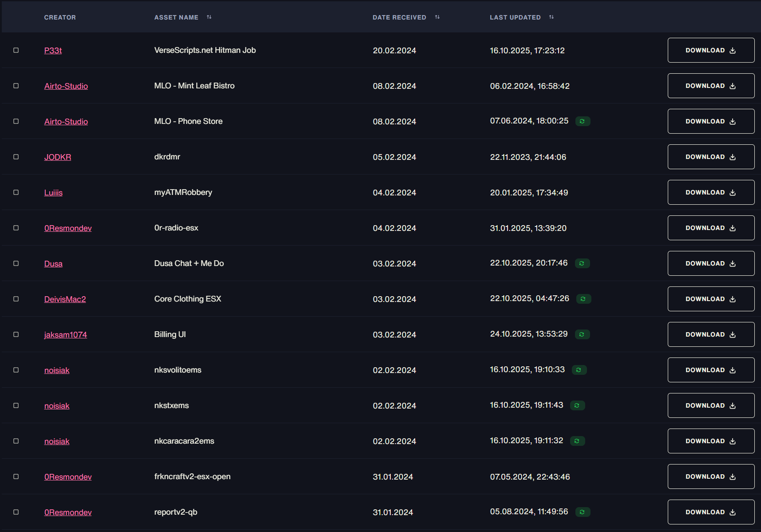The width and height of the screenshot is (761, 532).
Task: Check the MLO - Phone Store row
Action: (16, 121)
